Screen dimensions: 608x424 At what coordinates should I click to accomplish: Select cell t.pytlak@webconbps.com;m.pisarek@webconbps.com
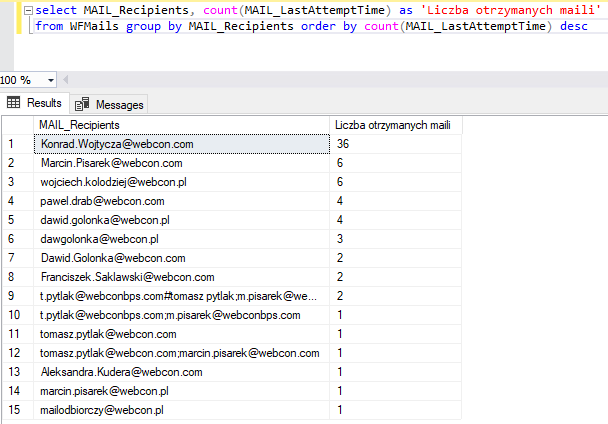(x=181, y=315)
